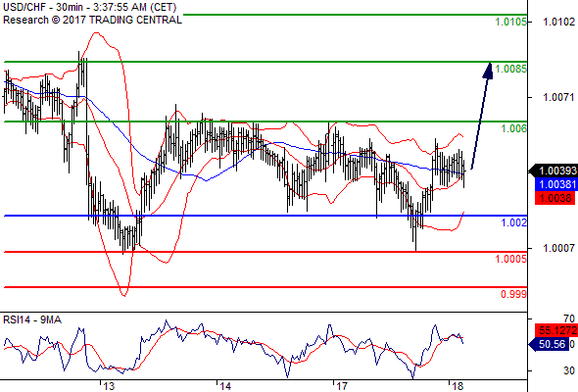Click the RSI14 - 9MA indicator title

(32, 319)
